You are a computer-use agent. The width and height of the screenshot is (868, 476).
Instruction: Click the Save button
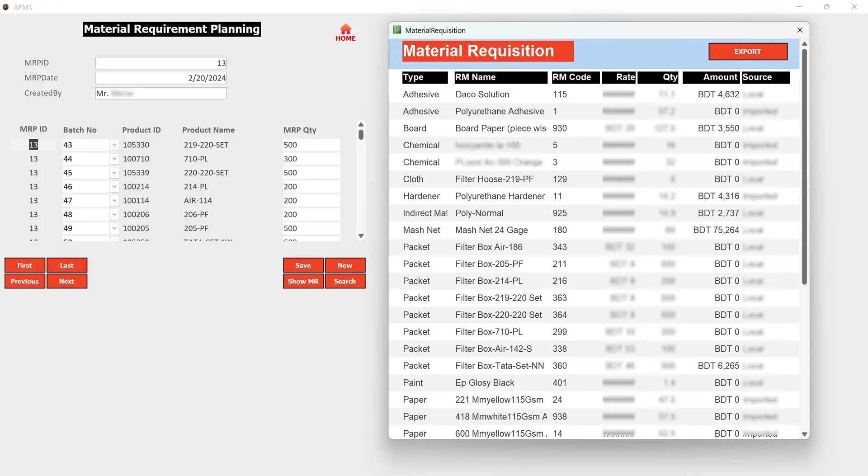click(x=303, y=265)
